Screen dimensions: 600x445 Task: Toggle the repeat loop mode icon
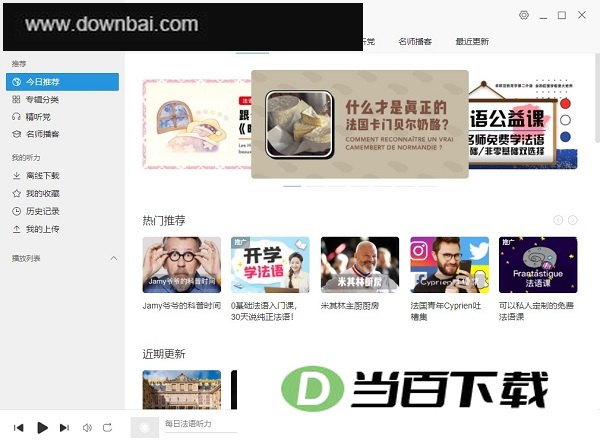[x=108, y=427]
